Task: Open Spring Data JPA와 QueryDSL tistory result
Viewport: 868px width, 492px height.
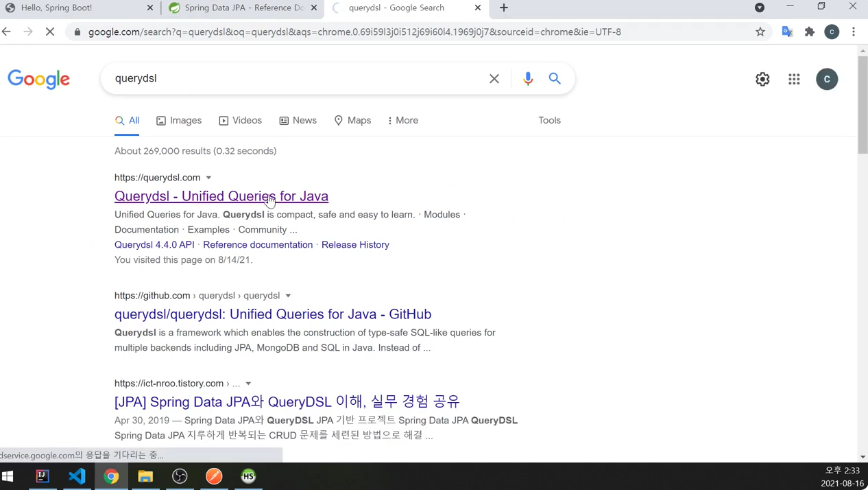Action: [x=287, y=401]
